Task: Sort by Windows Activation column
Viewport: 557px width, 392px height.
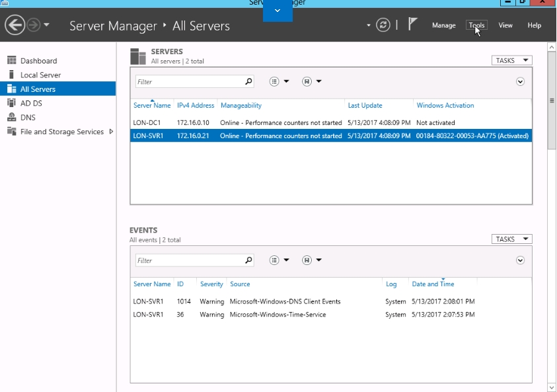Action: tap(445, 105)
